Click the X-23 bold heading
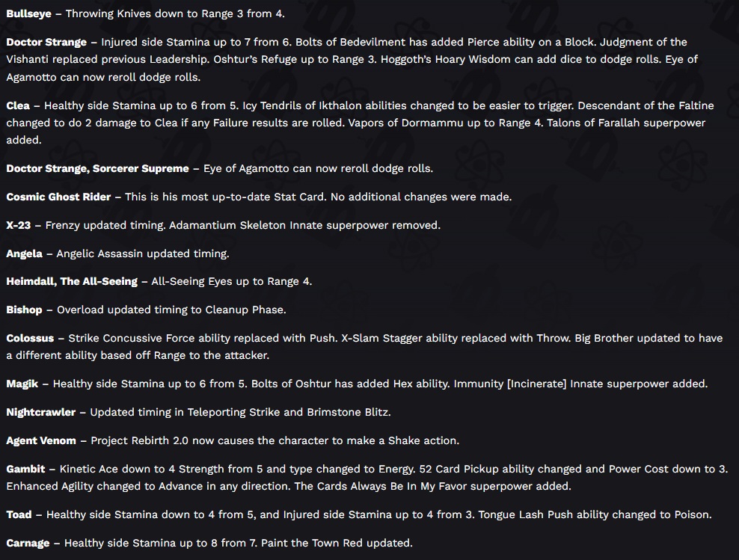Viewport: 739px width, 560px height. pos(19,225)
